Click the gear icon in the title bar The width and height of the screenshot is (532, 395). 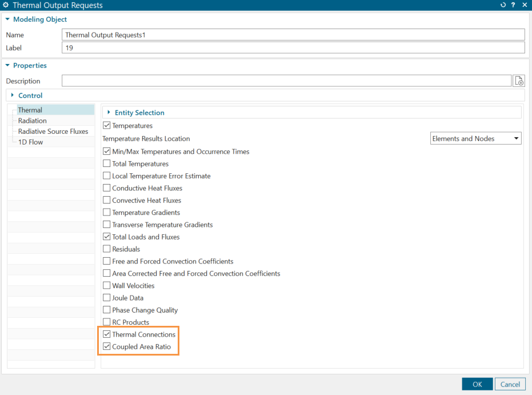pos(6,5)
